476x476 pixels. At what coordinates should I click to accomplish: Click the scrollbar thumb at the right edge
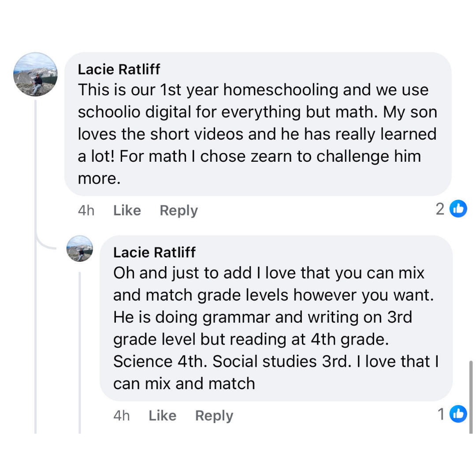tap(471, 397)
